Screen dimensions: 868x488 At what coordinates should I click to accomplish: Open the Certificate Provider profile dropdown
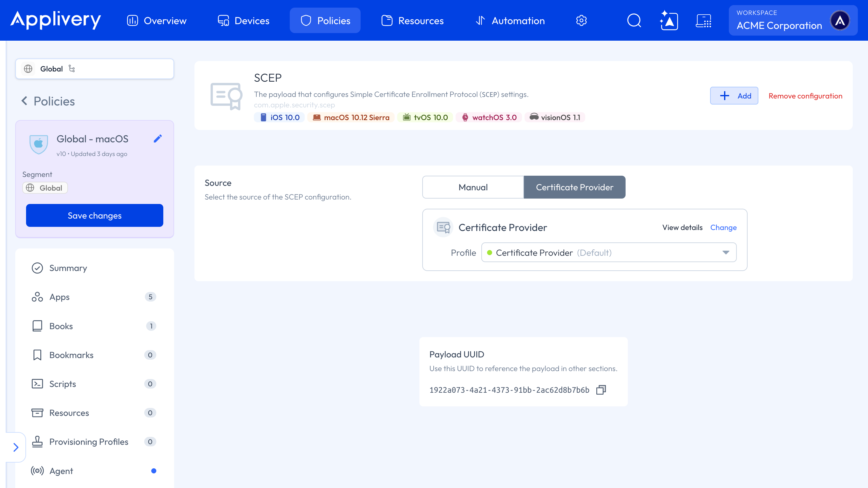coord(608,253)
